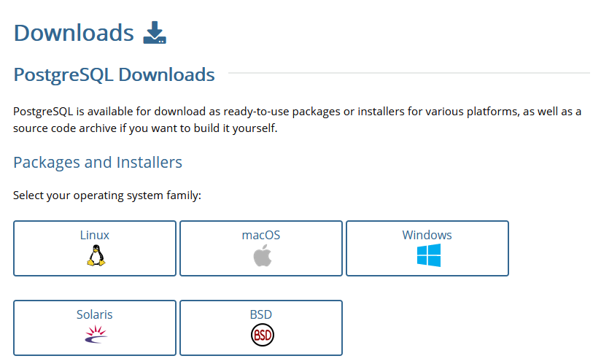Click the download icon beside Downloads heading
Viewport: 593px width, 364px height.
click(x=155, y=33)
